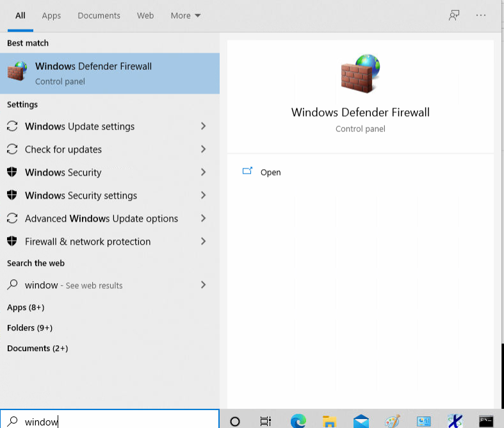The image size is (504, 428).
Task: Expand Windows Update settings chevron
Action: (x=203, y=126)
